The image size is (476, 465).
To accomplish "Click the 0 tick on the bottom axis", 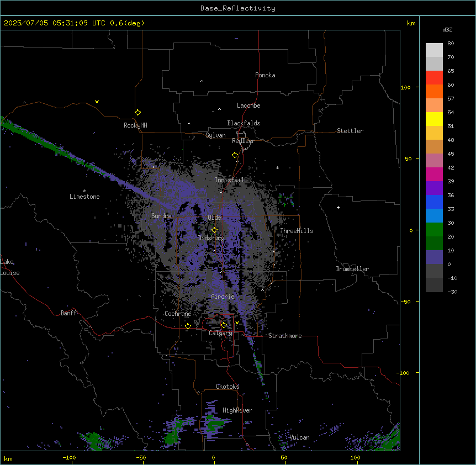I will click(x=213, y=457).
